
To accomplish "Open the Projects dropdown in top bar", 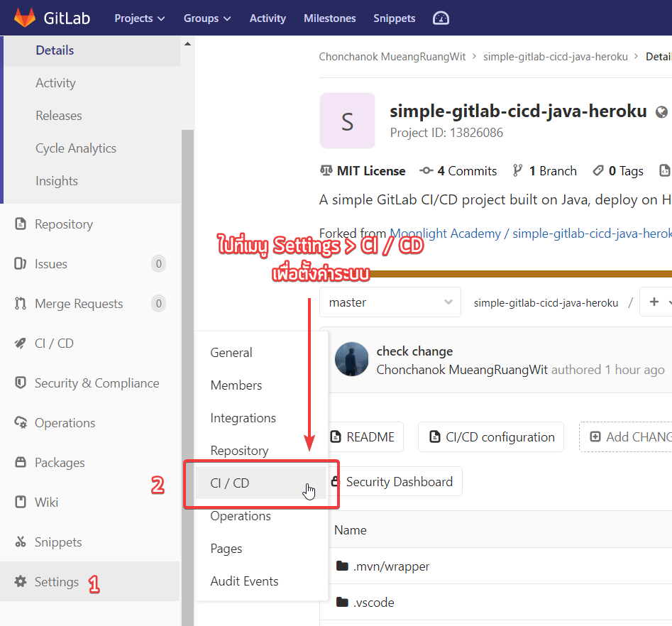I will [x=139, y=18].
